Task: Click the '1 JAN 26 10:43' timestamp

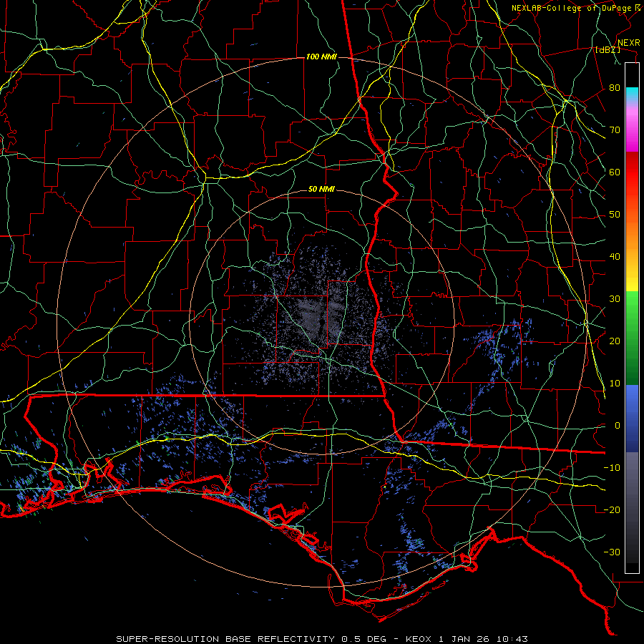Action: click(x=484, y=639)
